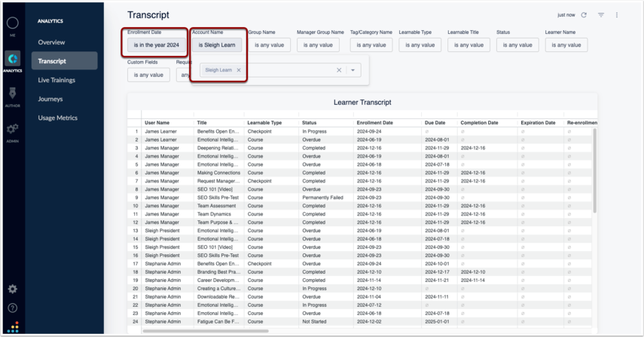Select 'Branding Best Pra...' title cell
644x337 pixels.
[219, 272]
